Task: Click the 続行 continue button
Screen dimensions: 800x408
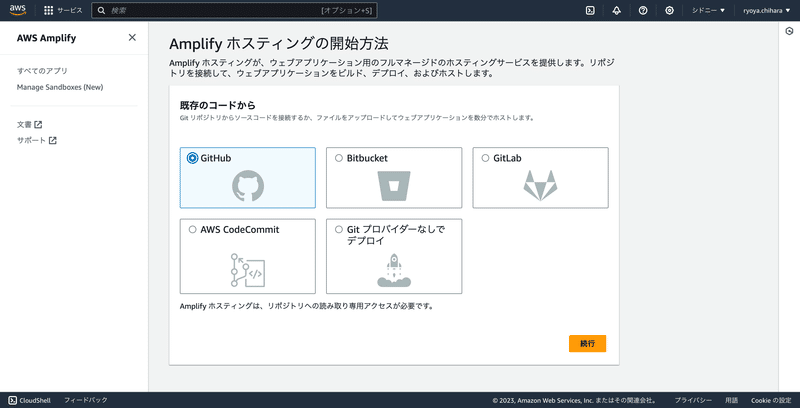Action: [587, 343]
